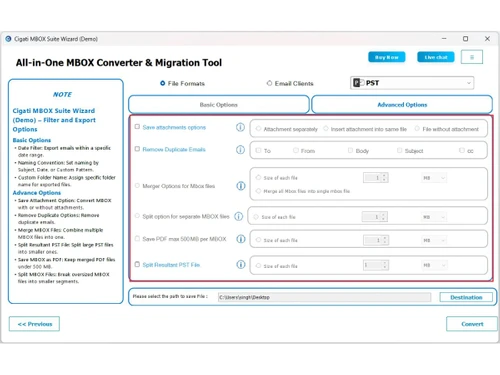Viewport: 500px width, 375px height.
Task: Select the Email Clients radio button
Action: point(269,83)
